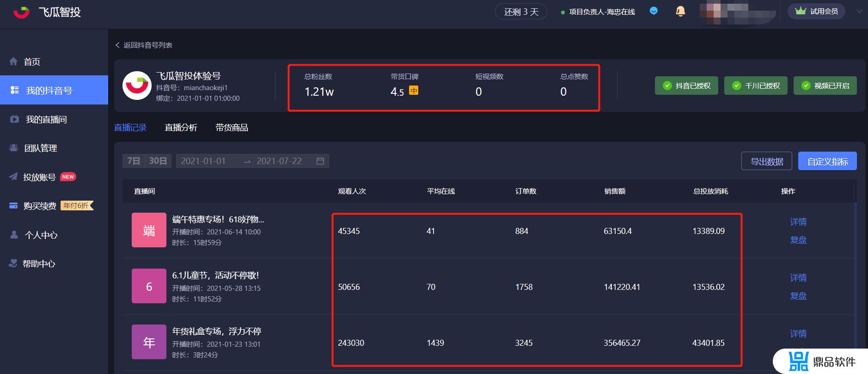Click the person icon beside 个人中心
The width and height of the screenshot is (868, 374).
tap(14, 234)
